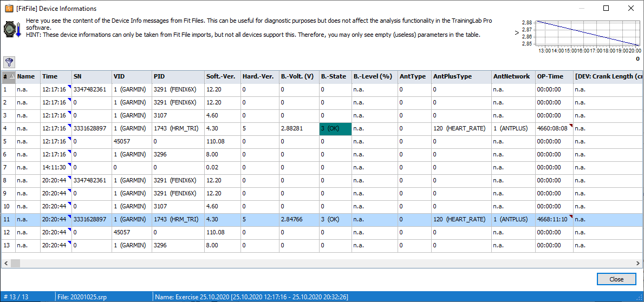Click the filter funnel icon above table
The width and height of the screenshot is (644, 302).
(9, 62)
